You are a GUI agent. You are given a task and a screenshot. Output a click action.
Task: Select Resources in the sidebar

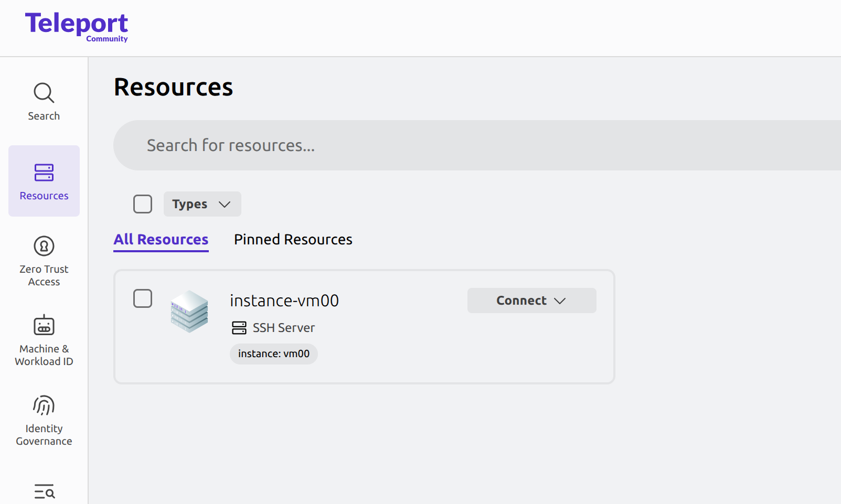[x=44, y=181]
